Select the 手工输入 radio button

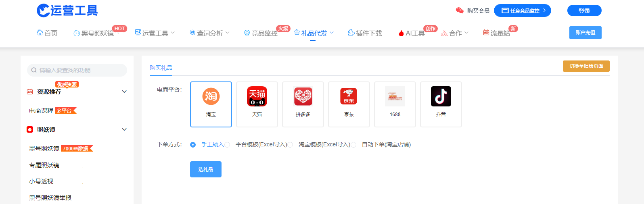point(193,145)
